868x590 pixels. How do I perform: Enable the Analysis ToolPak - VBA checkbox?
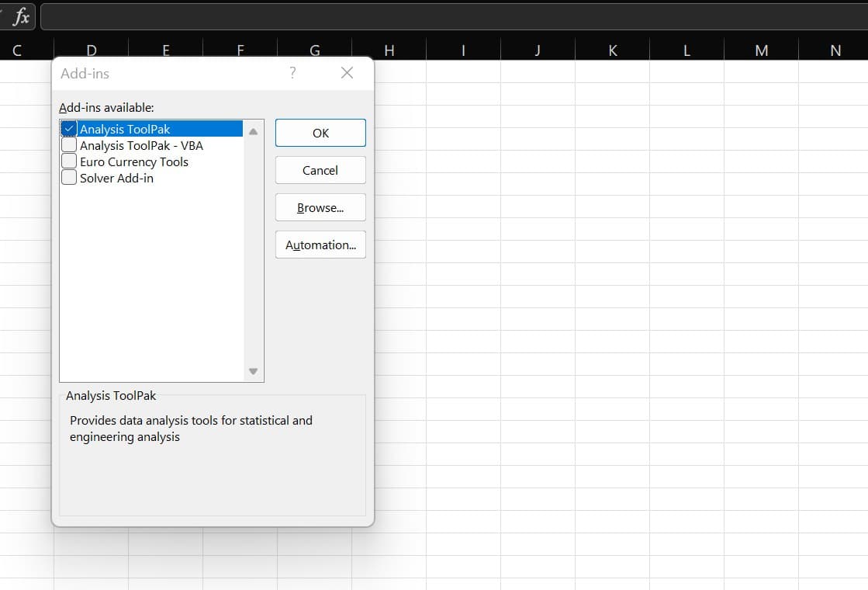tap(69, 145)
